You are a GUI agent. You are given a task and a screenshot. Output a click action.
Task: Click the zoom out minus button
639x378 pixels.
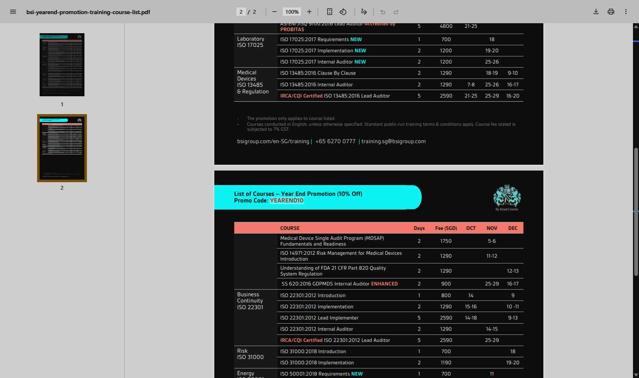tap(274, 12)
